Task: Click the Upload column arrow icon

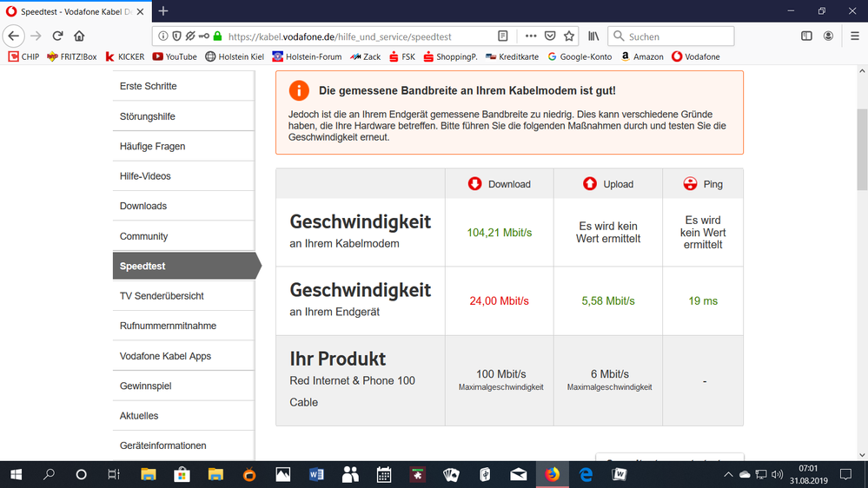Action: point(590,184)
